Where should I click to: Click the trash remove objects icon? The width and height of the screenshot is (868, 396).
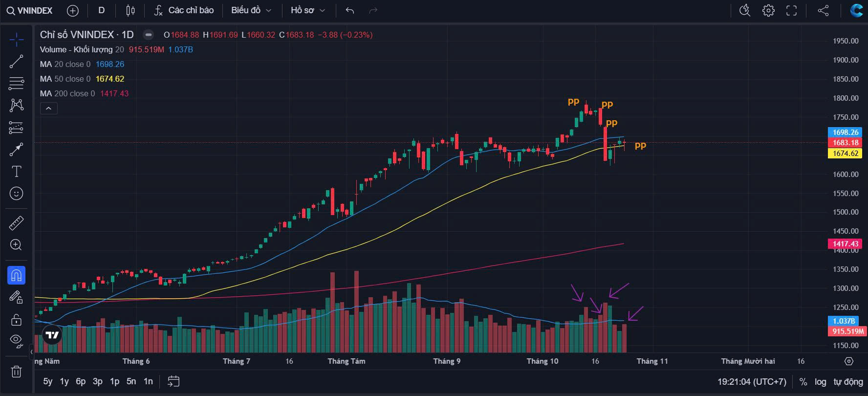click(16, 372)
